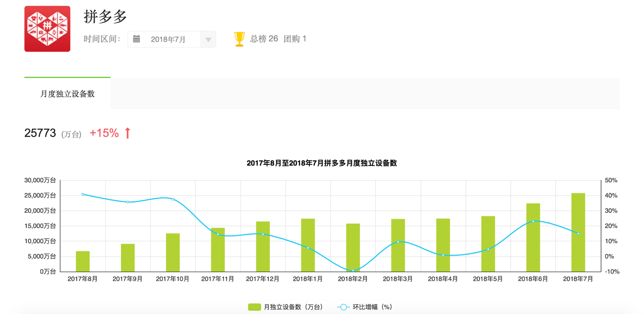This screenshot has height=314, width=644.
Task: Click the gold trophy ranking icon
Action: point(239,39)
